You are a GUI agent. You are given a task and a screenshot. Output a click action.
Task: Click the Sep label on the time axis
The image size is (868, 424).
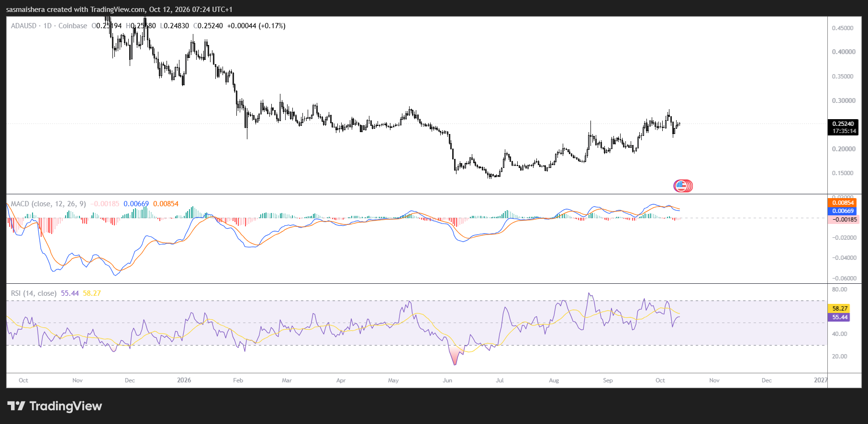(x=608, y=380)
